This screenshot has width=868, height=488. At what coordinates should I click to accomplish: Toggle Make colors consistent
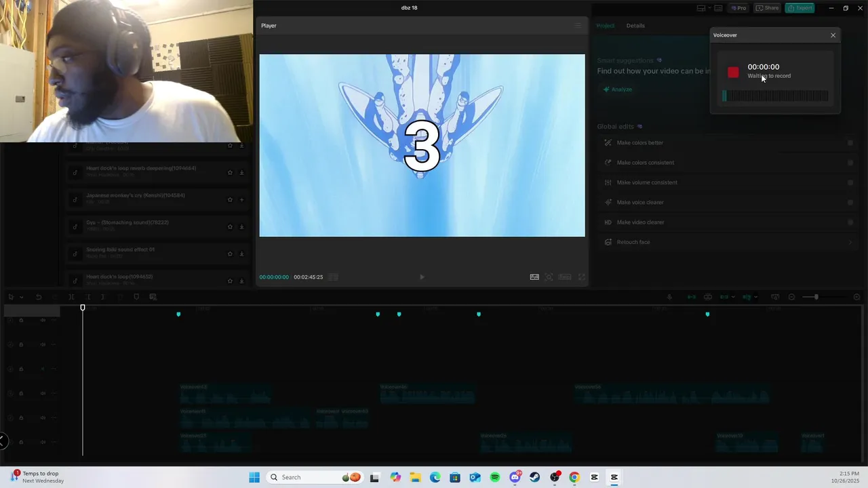click(850, 163)
